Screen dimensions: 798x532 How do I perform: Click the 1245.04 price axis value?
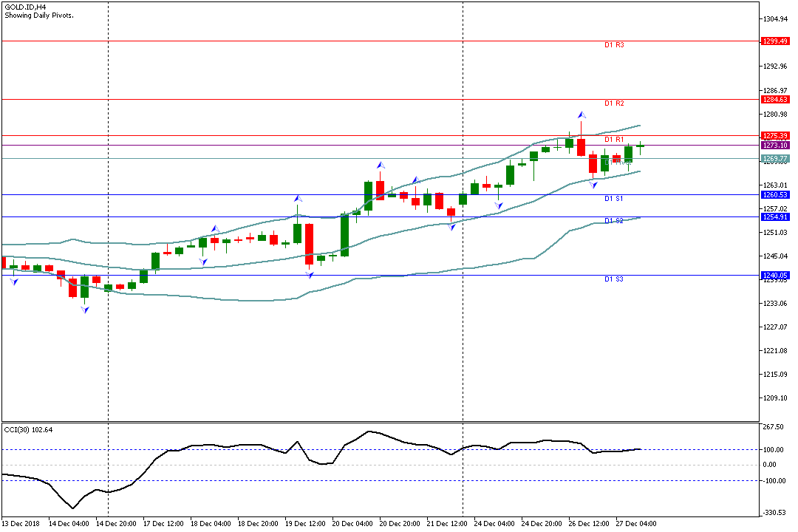point(776,256)
